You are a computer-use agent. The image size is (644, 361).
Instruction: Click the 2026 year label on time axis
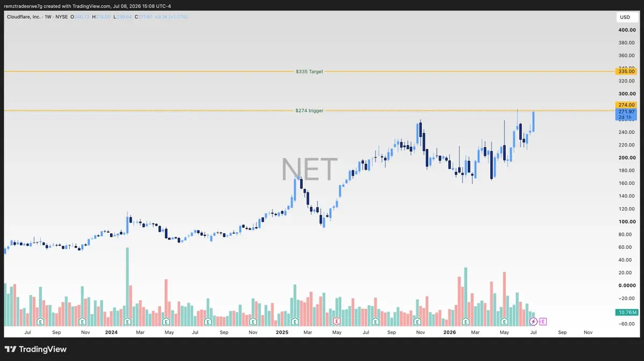(x=450, y=333)
